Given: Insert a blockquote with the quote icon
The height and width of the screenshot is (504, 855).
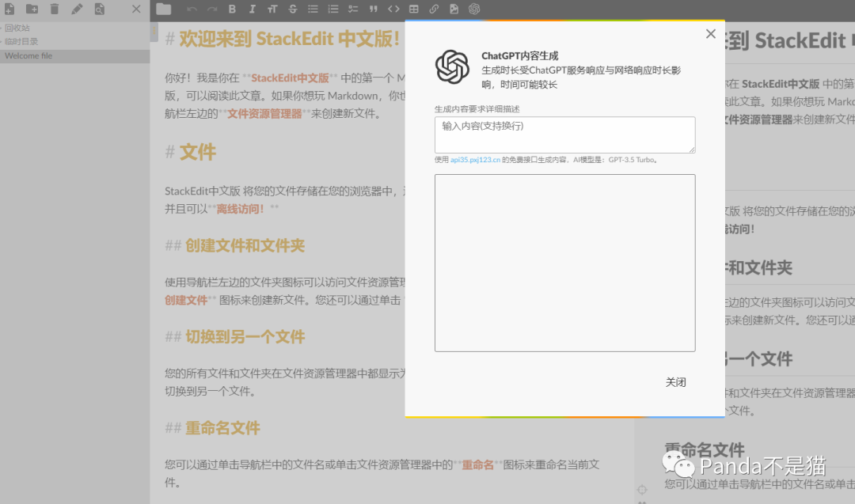Looking at the screenshot, I should click(374, 9).
